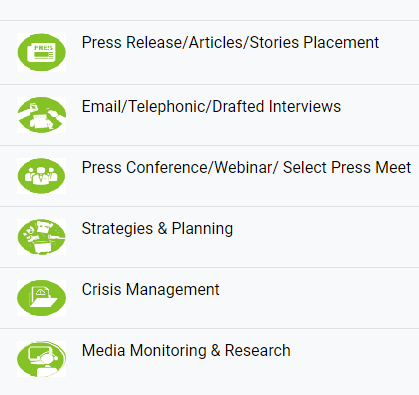Screen dimensions: 419x395
Task: Click the Media Monitoring computer-user icon
Action: pyautogui.click(x=41, y=359)
